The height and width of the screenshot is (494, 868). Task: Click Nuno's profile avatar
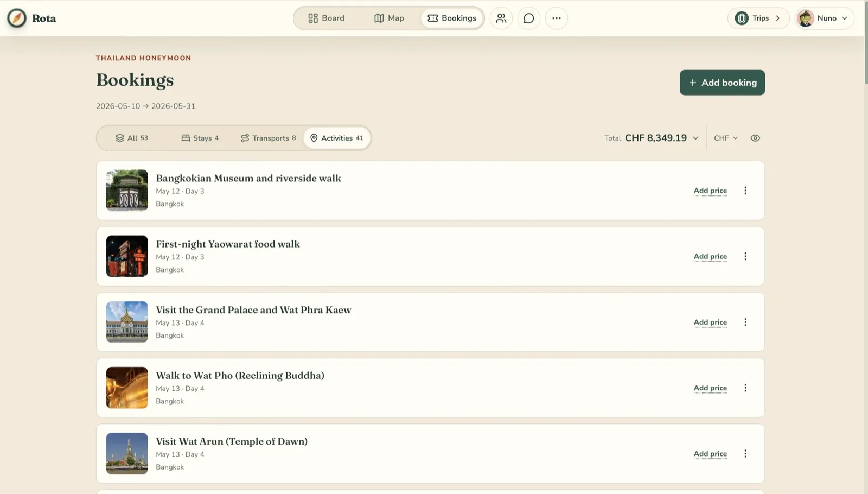[806, 18]
